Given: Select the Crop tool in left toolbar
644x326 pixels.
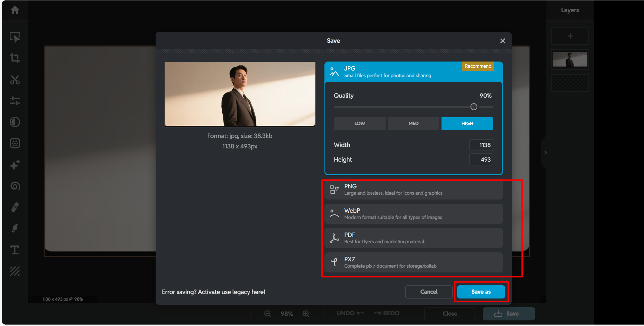Looking at the screenshot, I should (x=15, y=58).
